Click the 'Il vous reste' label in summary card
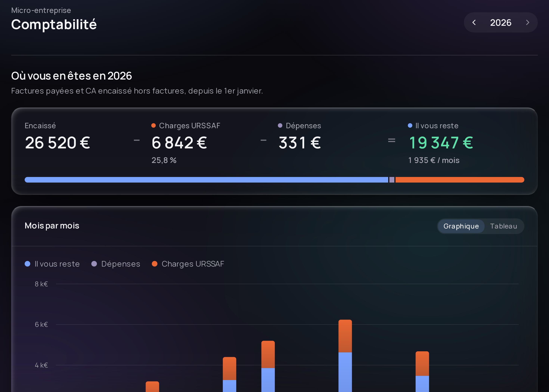This screenshot has width=549, height=392. (437, 125)
